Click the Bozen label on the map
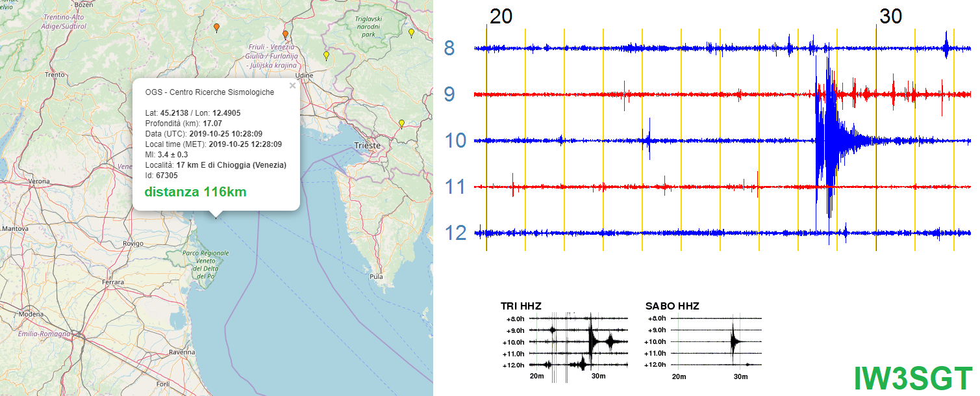The image size is (980, 396). click(x=84, y=5)
